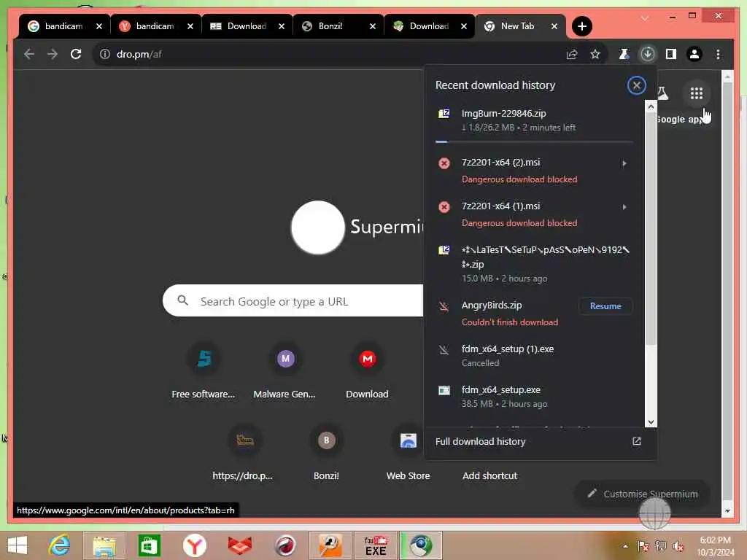Open a new tab with plus button
This screenshot has width=747, height=560.
tap(581, 26)
